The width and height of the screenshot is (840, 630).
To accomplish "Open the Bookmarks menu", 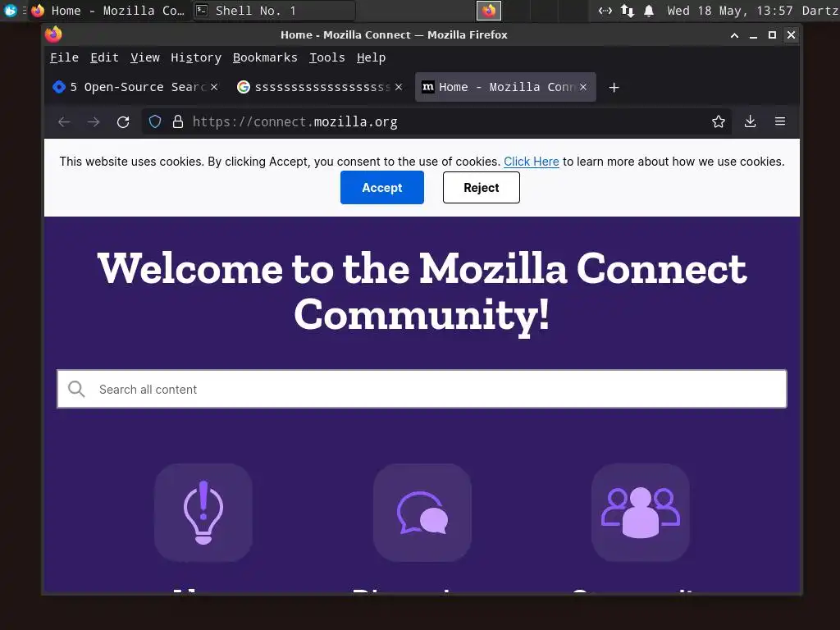I will click(265, 57).
